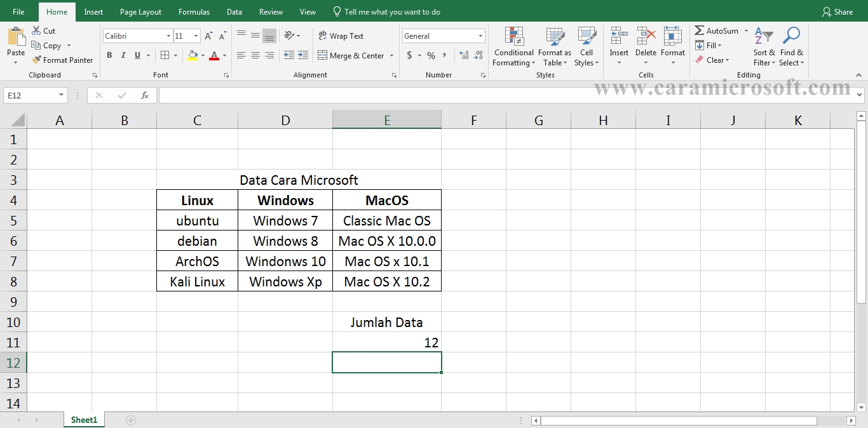
Task: Click the formula bar input field
Action: click(506, 95)
